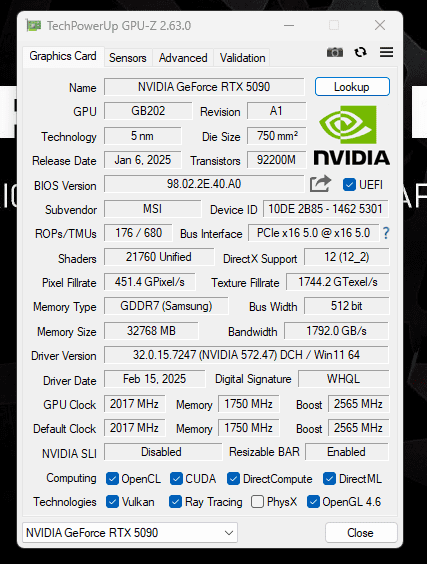
Task: Click the Bus Width field 512 bit
Action: (346, 306)
